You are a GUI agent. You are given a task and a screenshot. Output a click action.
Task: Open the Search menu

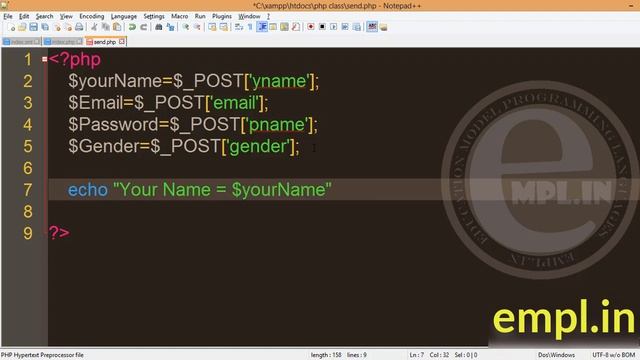coord(44,16)
